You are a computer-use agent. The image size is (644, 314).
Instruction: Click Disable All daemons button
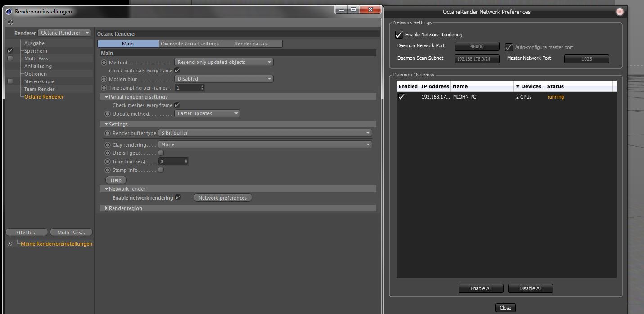click(531, 288)
